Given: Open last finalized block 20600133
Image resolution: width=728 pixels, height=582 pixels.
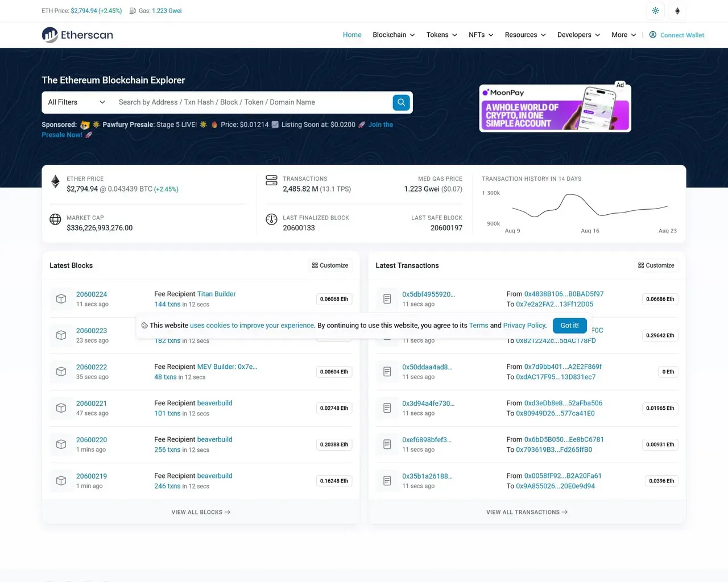Looking at the screenshot, I should click(x=299, y=228).
